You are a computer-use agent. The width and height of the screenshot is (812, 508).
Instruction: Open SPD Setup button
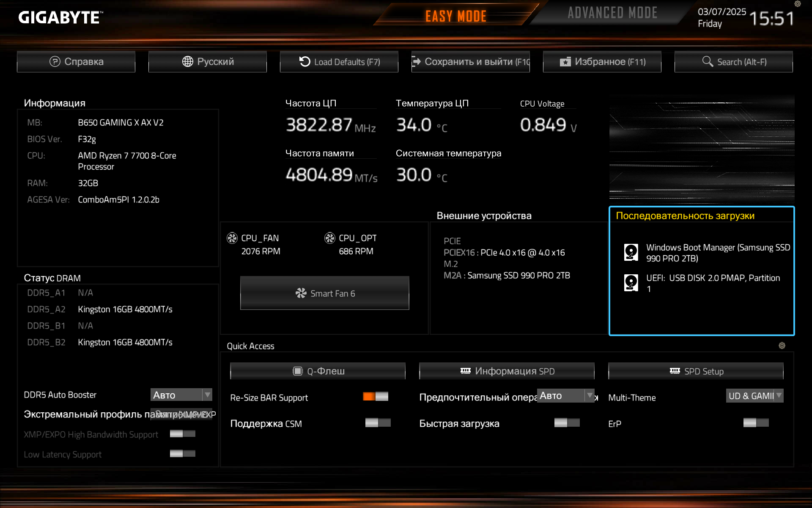point(696,371)
